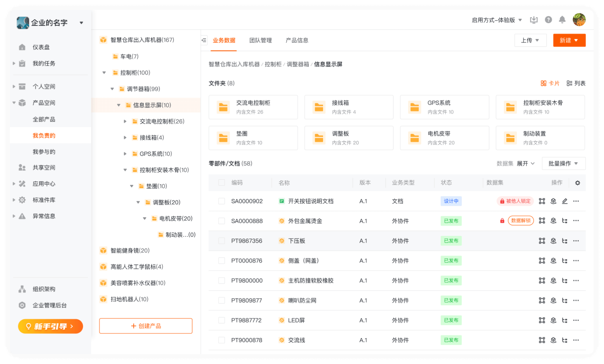This screenshot has width=604, height=364.
Task: Click structure tree icon for LED屏 row
Action: (x=565, y=320)
